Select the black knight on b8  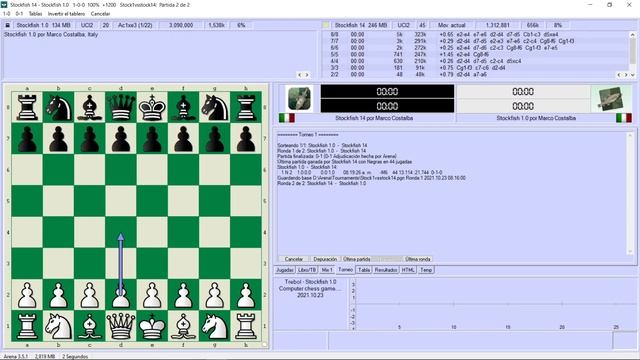coord(58,107)
